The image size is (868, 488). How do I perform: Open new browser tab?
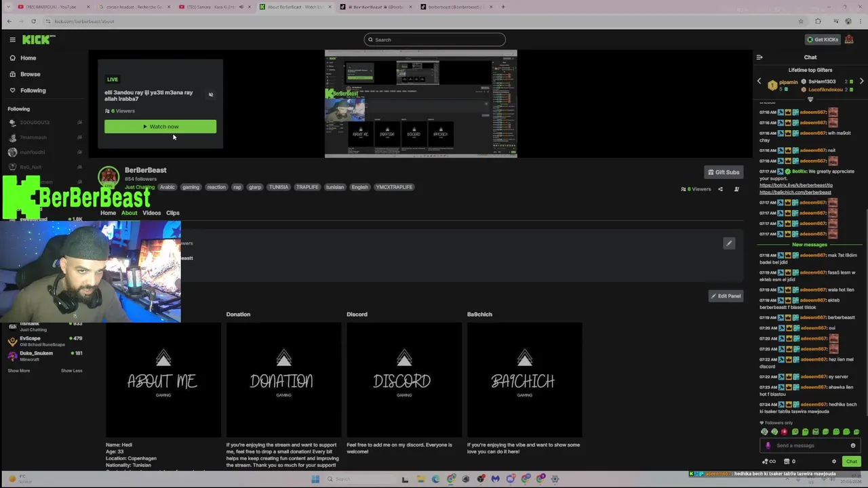tap(503, 7)
